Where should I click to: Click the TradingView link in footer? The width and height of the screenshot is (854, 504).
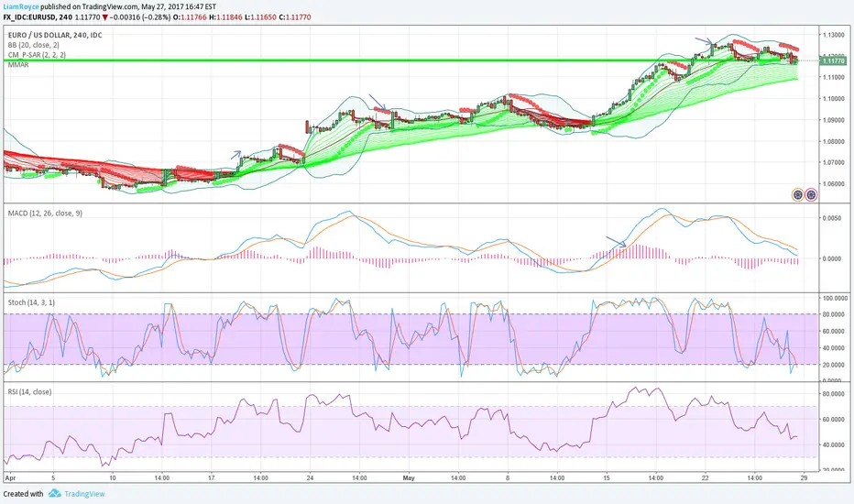coord(84,494)
